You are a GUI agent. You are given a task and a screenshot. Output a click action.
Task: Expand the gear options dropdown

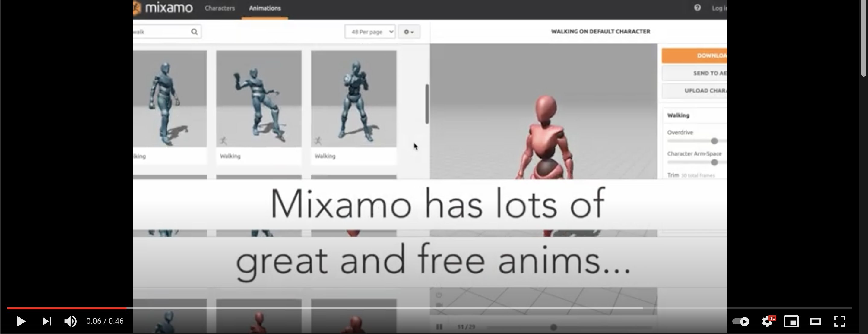409,32
